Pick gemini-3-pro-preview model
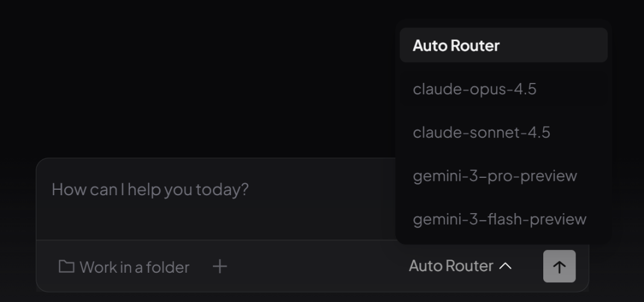644x302 pixels. [503, 176]
